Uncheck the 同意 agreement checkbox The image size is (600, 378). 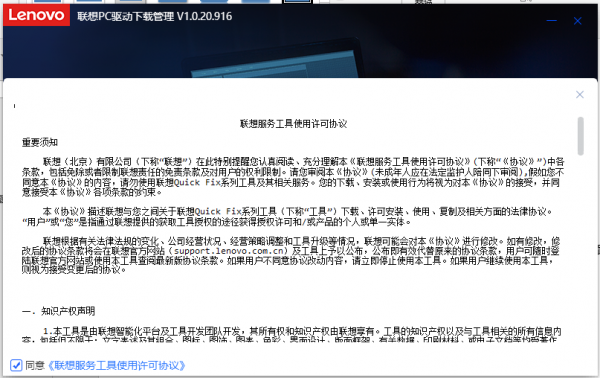(16, 365)
